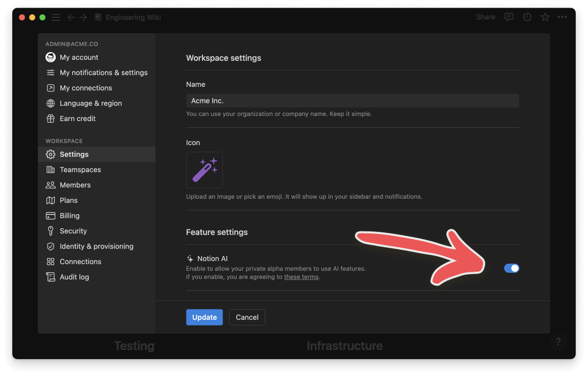Toggle the Notion AI switch
The height and width of the screenshot is (376, 588).
tap(511, 268)
